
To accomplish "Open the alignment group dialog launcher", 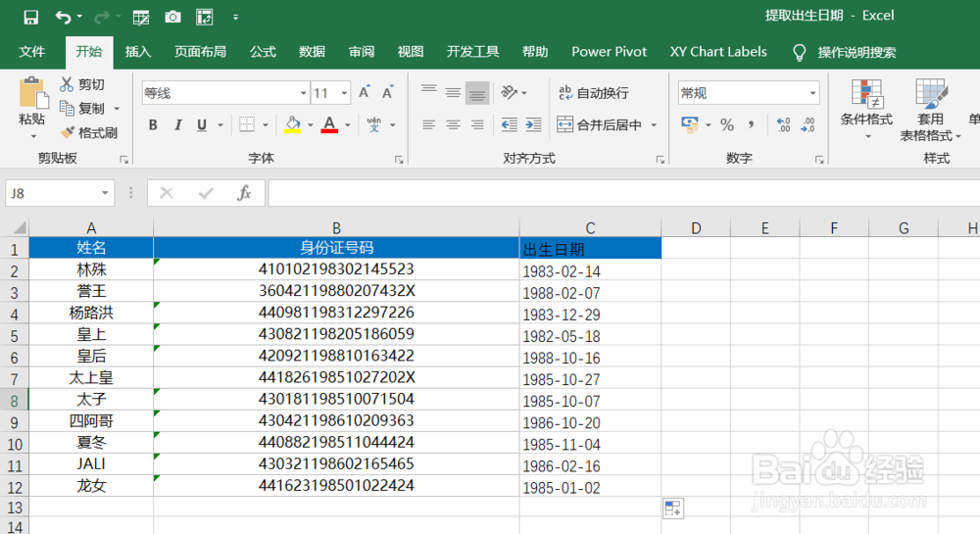I will point(660,160).
